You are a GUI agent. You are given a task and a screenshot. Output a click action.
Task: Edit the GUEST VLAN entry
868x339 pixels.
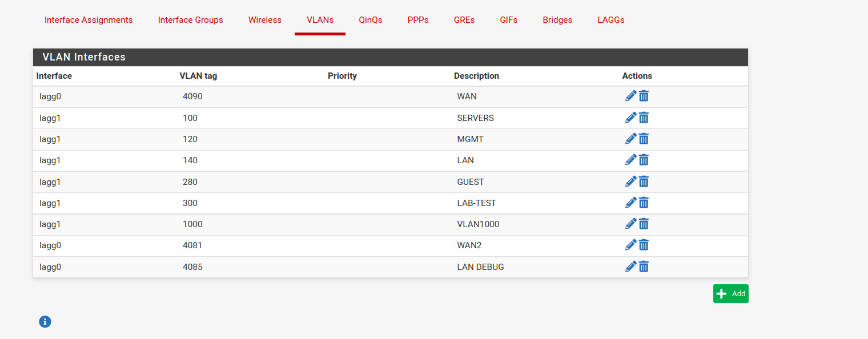pyautogui.click(x=630, y=181)
